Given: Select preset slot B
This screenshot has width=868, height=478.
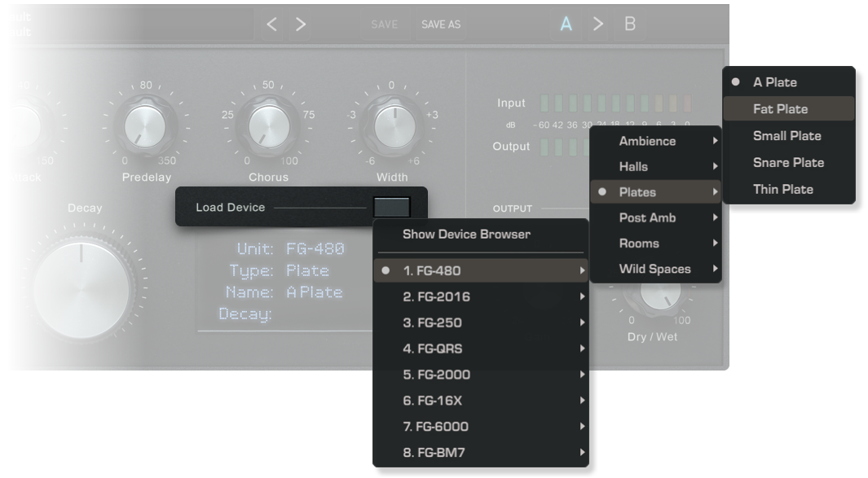Looking at the screenshot, I should coord(630,24).
